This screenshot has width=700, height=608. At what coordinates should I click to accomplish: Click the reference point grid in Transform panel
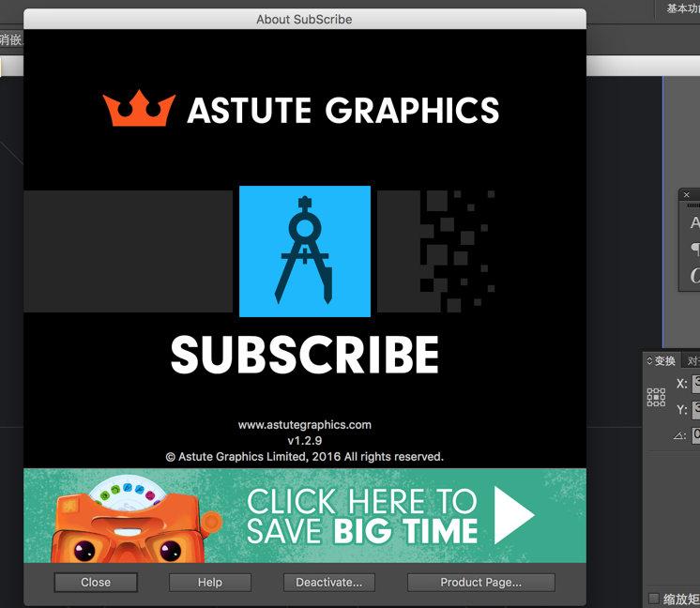click(x=656, y=397)
